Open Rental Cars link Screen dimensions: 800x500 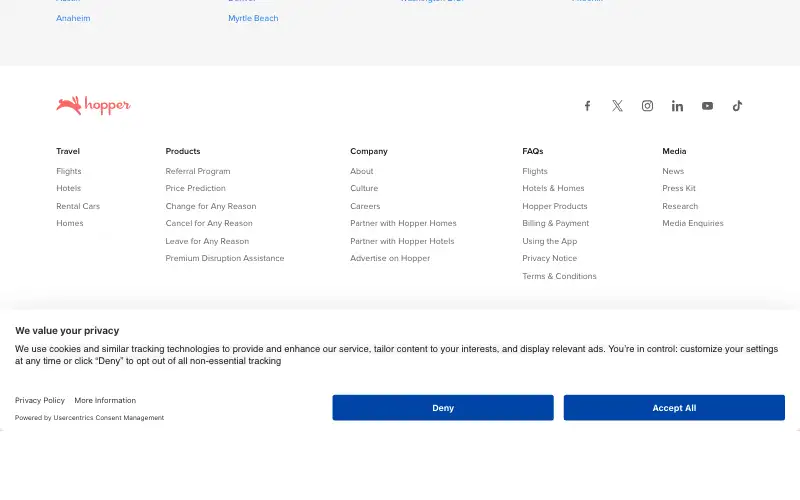[x=78, y=206]
